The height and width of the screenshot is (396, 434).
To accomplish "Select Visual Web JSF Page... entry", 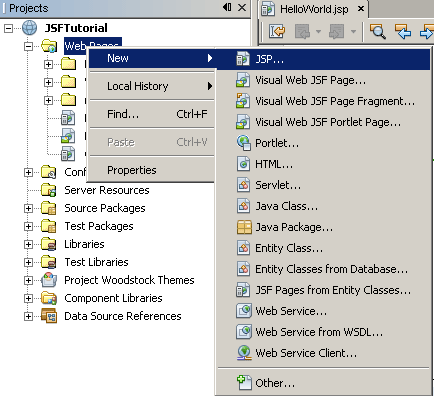I will (x=323, y=80).
